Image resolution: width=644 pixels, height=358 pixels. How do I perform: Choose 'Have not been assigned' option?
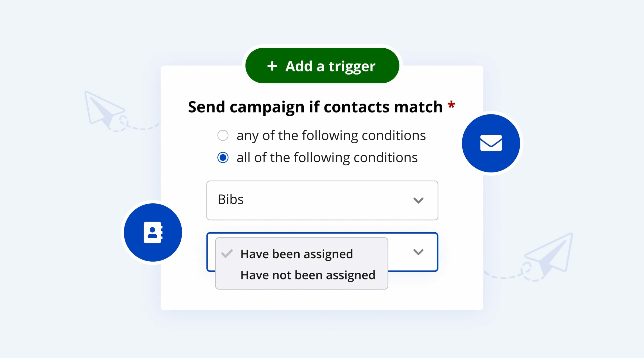(308, 275)
